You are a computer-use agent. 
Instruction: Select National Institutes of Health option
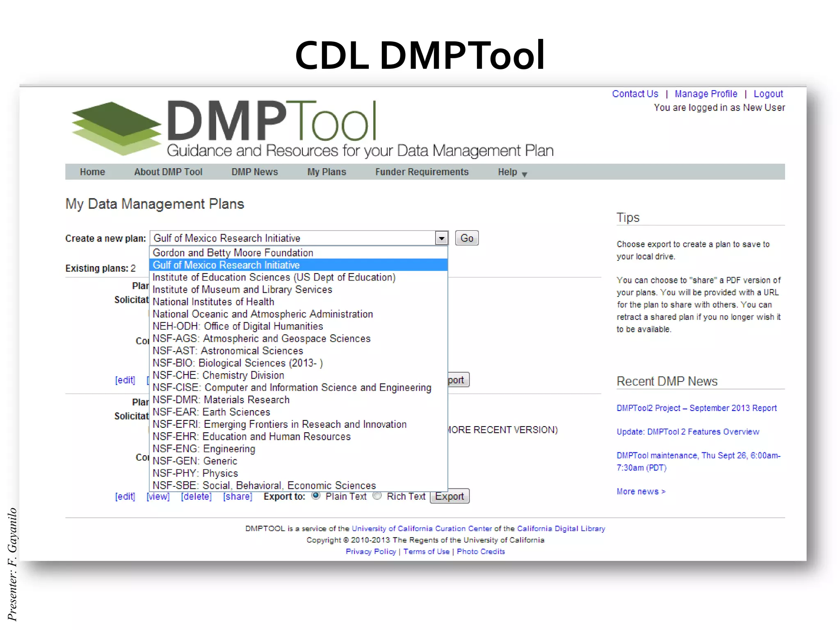pos(299,302)
